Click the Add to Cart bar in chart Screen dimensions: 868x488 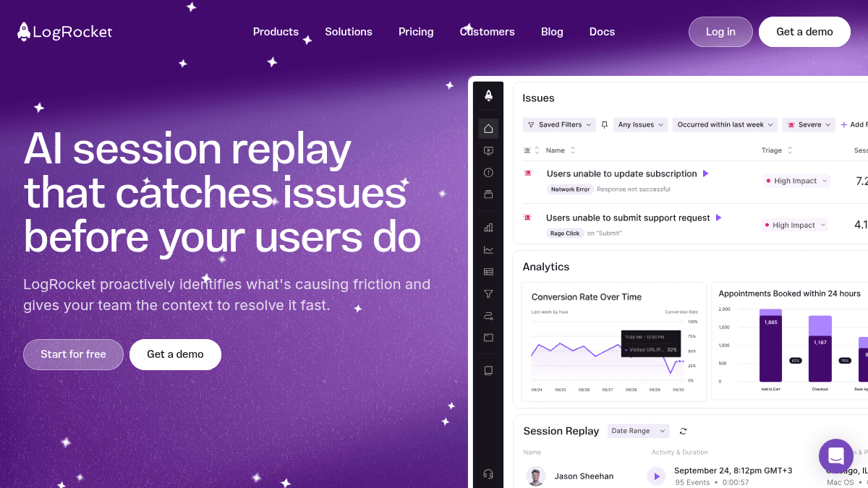point(770,345)
